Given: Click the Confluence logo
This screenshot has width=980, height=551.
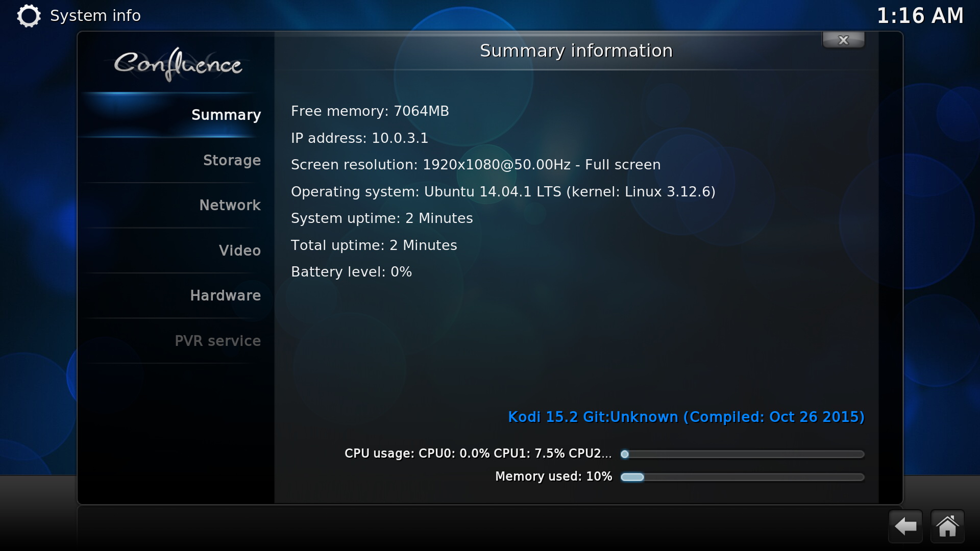Looking at the screenshot, I should tap(178, 64).
